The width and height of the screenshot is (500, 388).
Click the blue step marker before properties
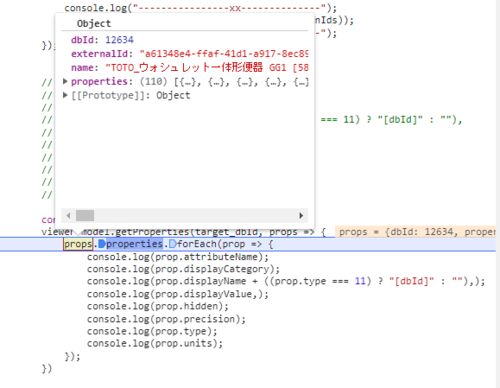point(102,244)
